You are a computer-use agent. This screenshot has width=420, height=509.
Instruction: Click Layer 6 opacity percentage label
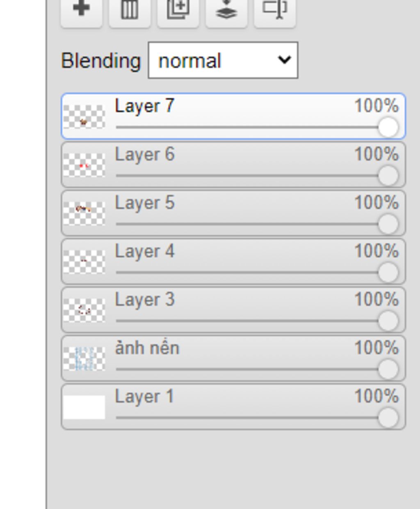pyautogui.click(x=376, y=154)
